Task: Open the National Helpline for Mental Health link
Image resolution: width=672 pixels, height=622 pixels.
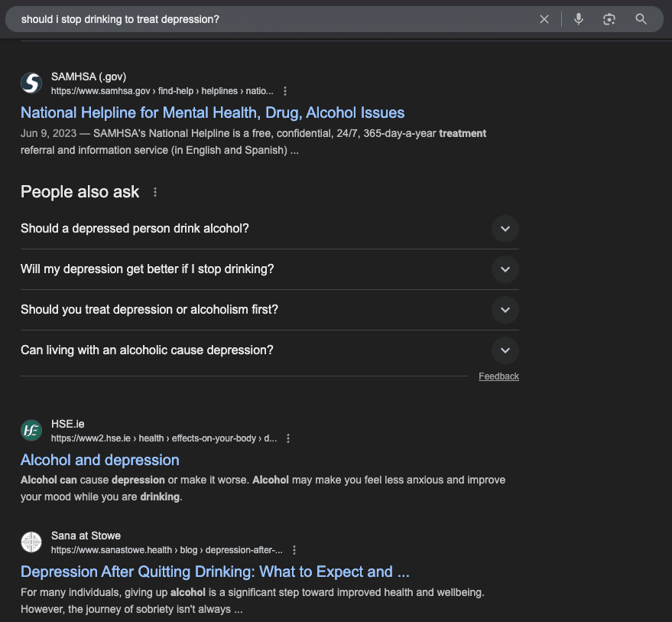Action: [x=213, y=112]
